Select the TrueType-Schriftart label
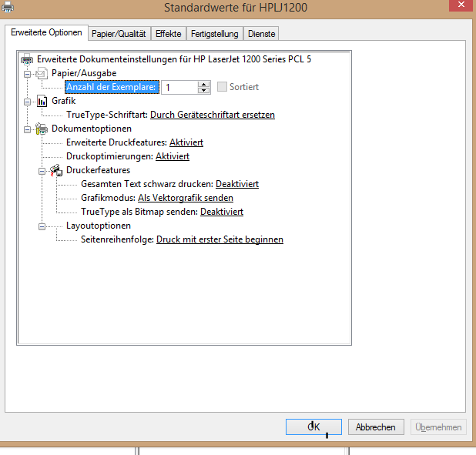This screenshot has width=476, height=455. tap(107, 115)
